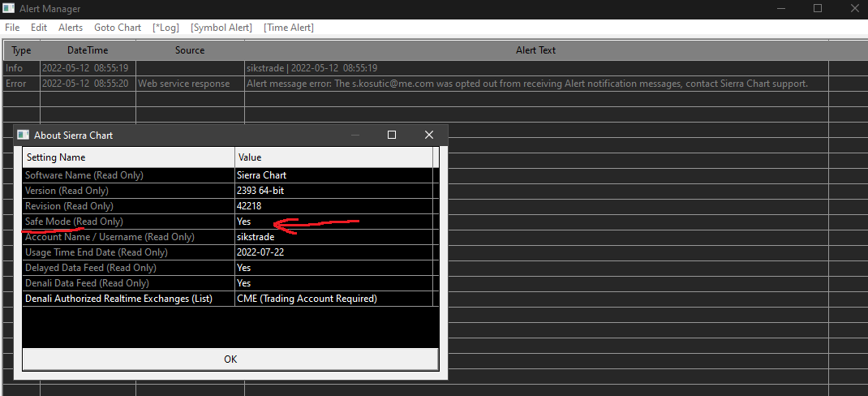Click the 'Alert message error' text
This screenshot has width=868, height=396.
pos(527,84)
